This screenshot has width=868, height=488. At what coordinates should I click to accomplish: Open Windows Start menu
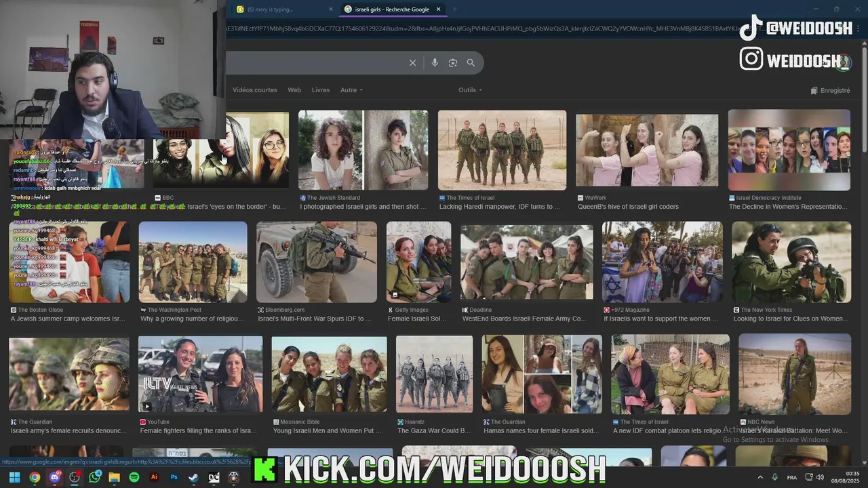pyautogui.click(x=14, y=477)
